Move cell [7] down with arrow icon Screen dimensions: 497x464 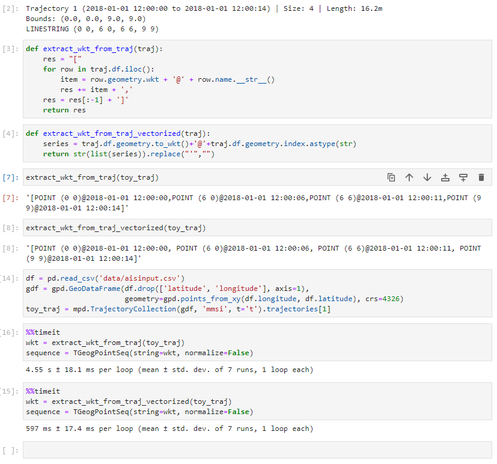coord(427,177)
